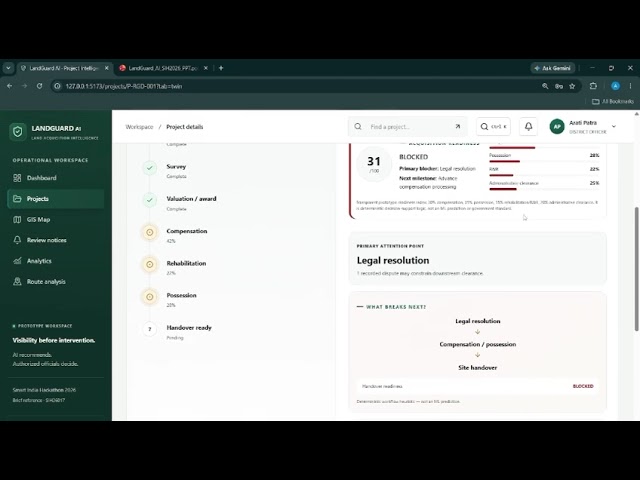Select the Handover ready stage label

(x=189, y=327)
